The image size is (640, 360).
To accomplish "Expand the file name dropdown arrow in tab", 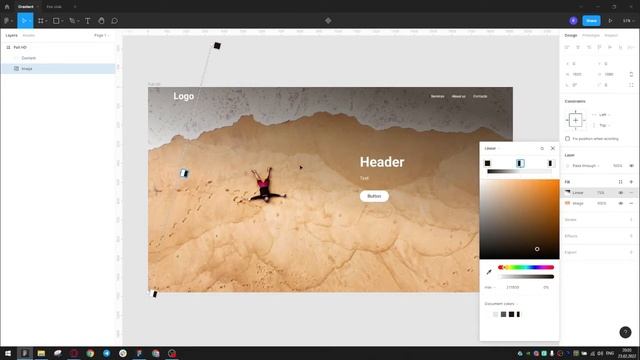I will click(38, 7).
